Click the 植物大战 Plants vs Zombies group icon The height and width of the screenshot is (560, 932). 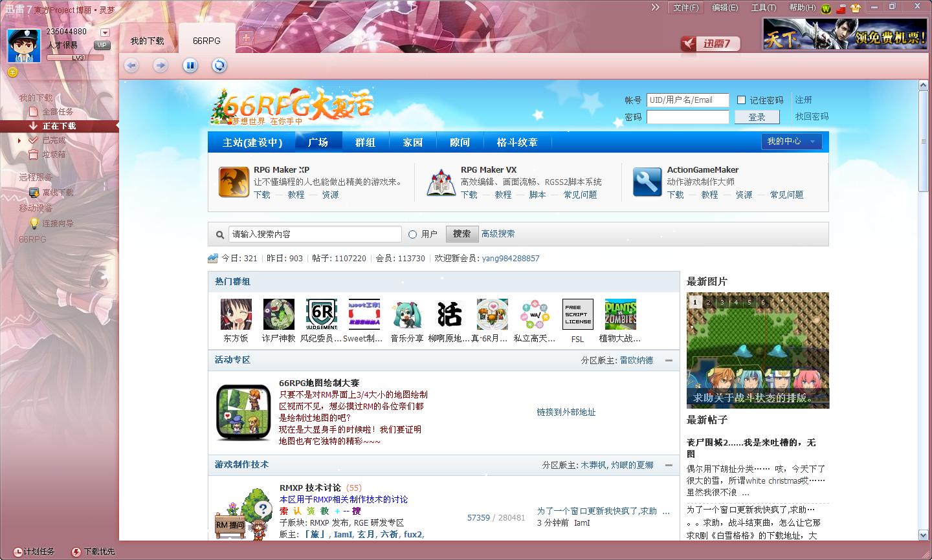click(621, 314)
